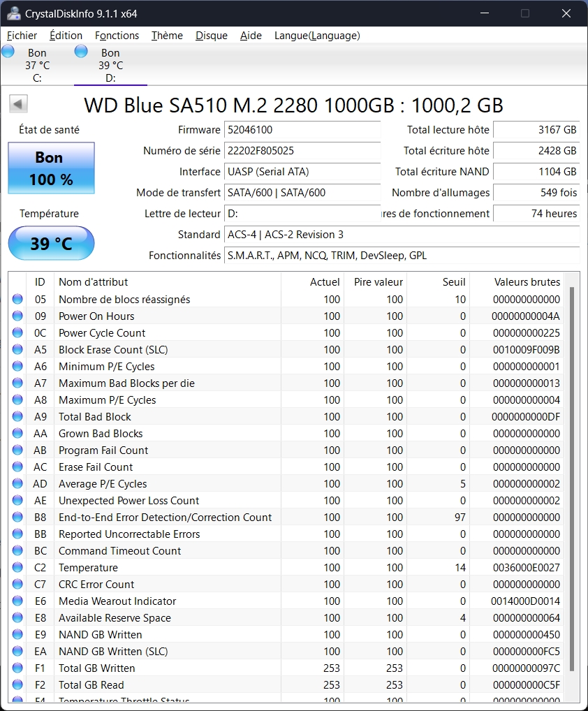Open the Fichier menu
This screenshot has height=711, width=588.
[x=22, y=36]
